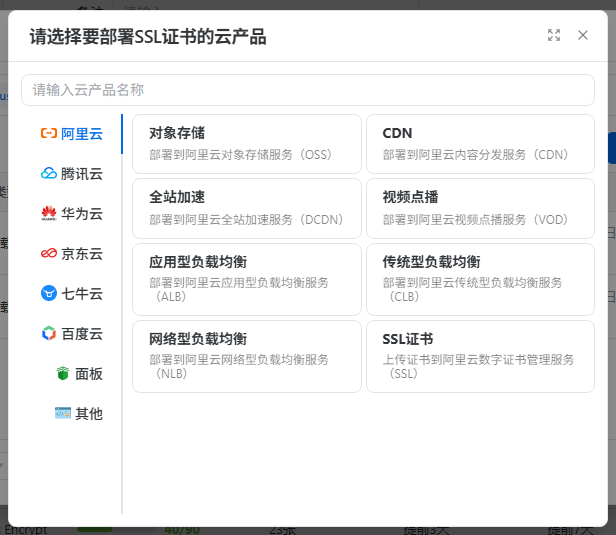Choose the CDN deployment option

pos(480,143)
